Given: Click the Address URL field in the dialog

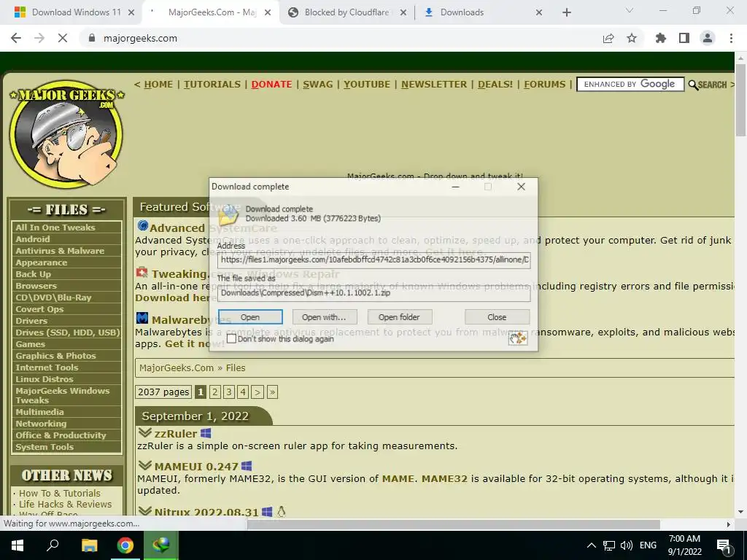Looking at the screenshot, I should tap(374, 260).
